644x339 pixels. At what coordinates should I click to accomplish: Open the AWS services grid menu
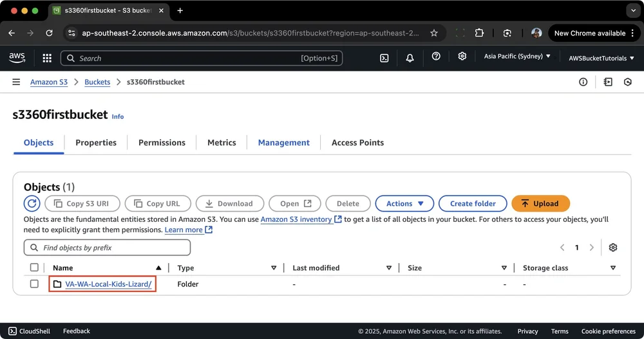(47, 59)
